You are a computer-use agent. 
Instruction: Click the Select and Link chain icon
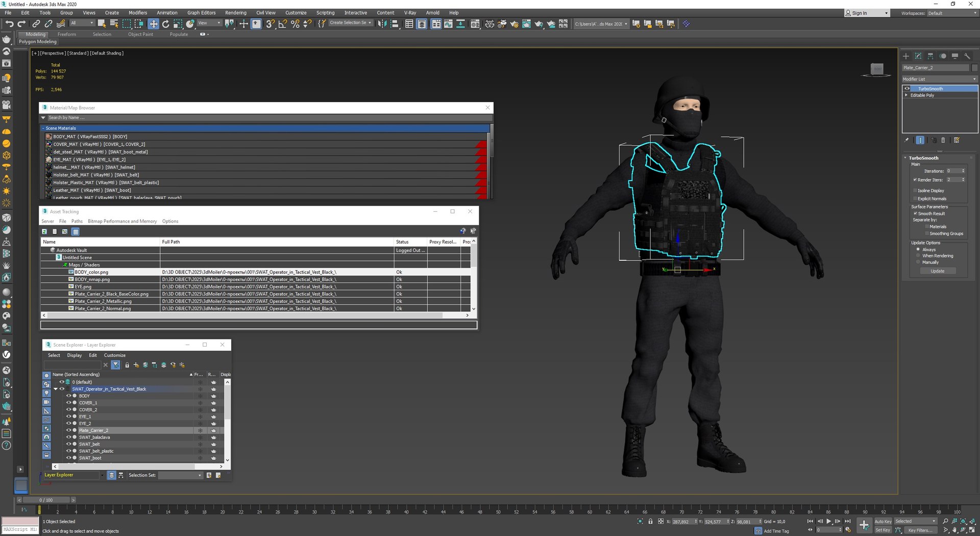coord(36,23)
